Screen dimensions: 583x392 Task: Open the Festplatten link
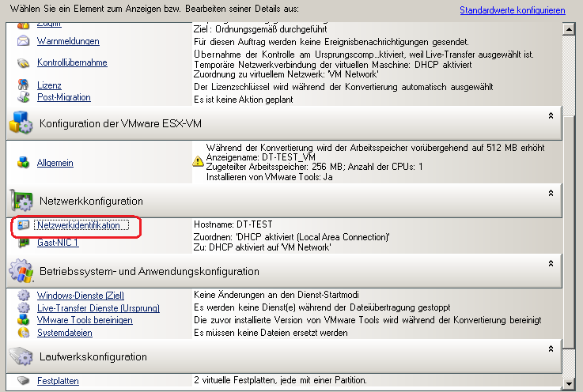[58, 381]
